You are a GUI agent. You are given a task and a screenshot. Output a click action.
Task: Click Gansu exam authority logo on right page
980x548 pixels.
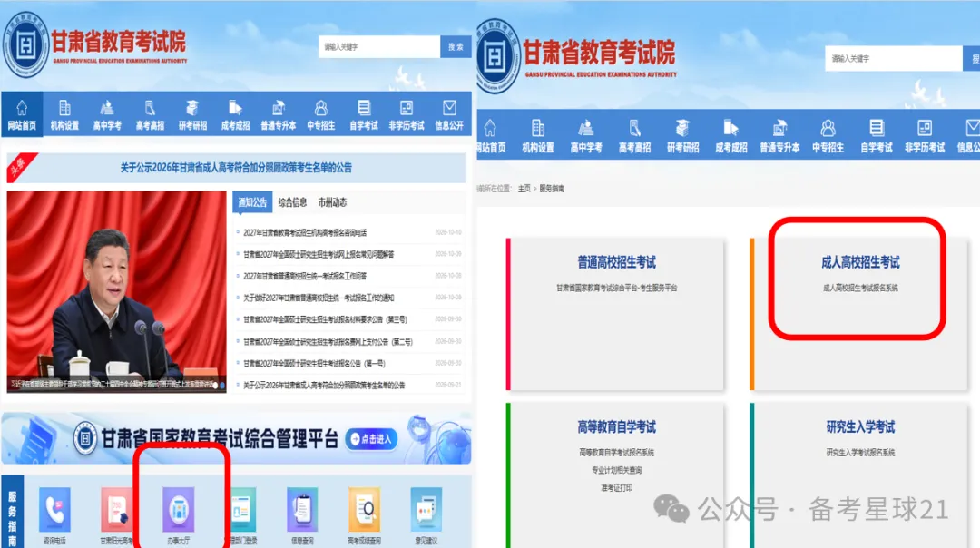497,56
